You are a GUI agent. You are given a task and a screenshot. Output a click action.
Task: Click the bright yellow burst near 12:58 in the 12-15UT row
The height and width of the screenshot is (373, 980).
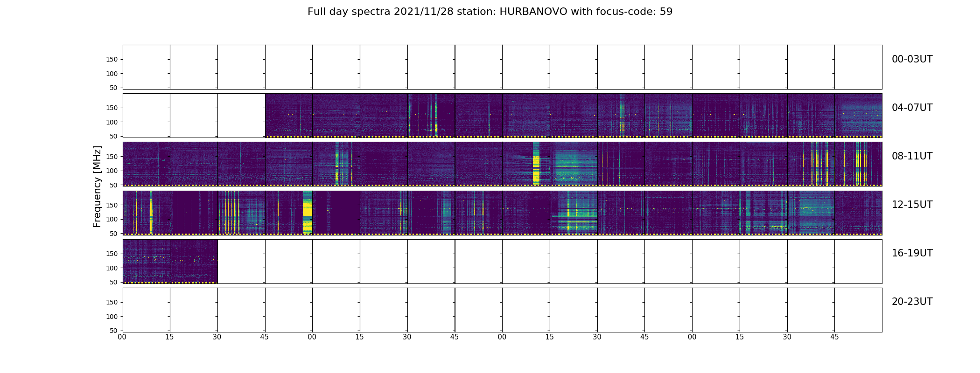(x=307, y=212)
